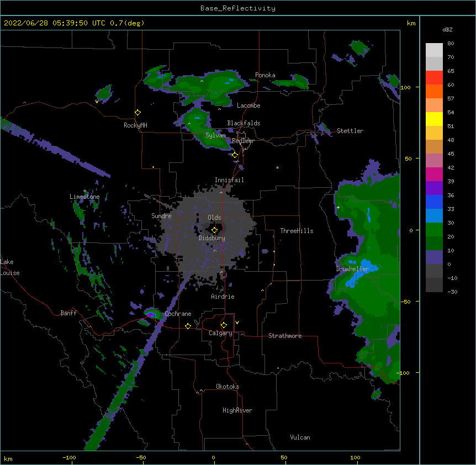Select the Lacombe city label
Viewport: 476px width, 465px height.
pos(248,105)
